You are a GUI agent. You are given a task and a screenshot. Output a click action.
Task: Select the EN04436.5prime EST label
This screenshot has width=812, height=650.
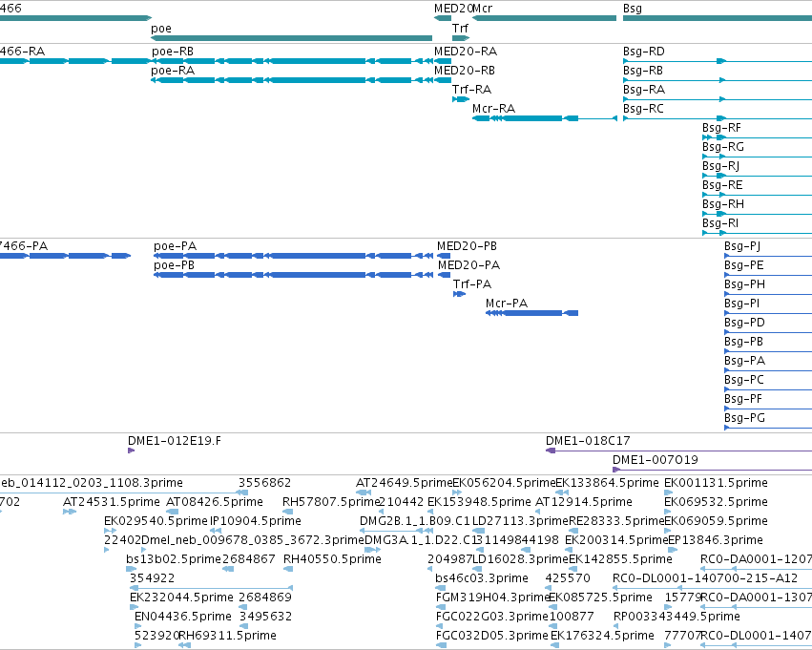[183, 618]
